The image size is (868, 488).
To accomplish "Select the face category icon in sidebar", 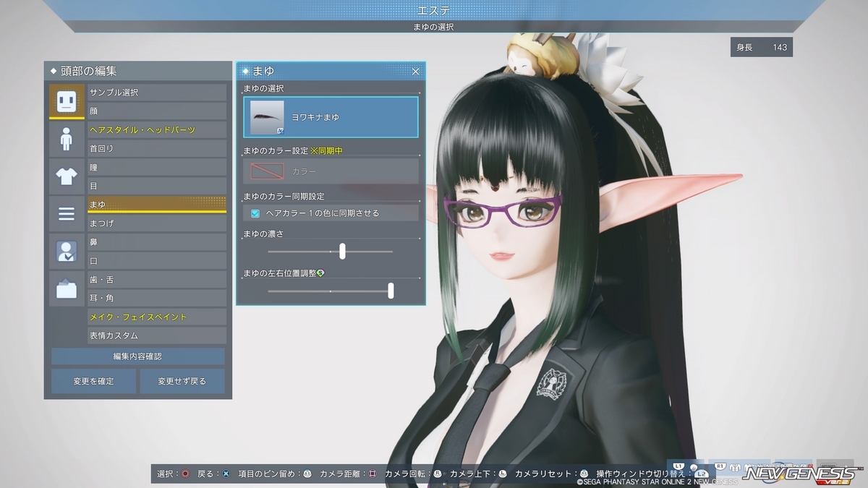I will pyautogui.click(x=67, y=101).
